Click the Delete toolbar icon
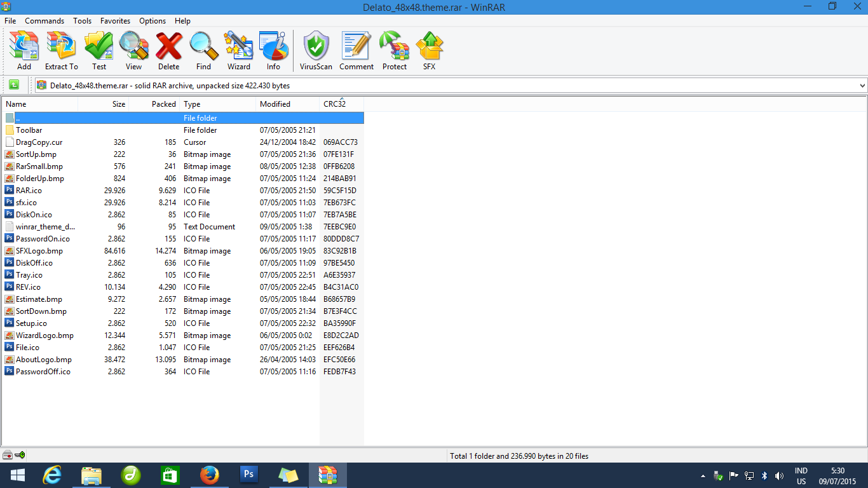The image size is (868, 488). point(168,50)
